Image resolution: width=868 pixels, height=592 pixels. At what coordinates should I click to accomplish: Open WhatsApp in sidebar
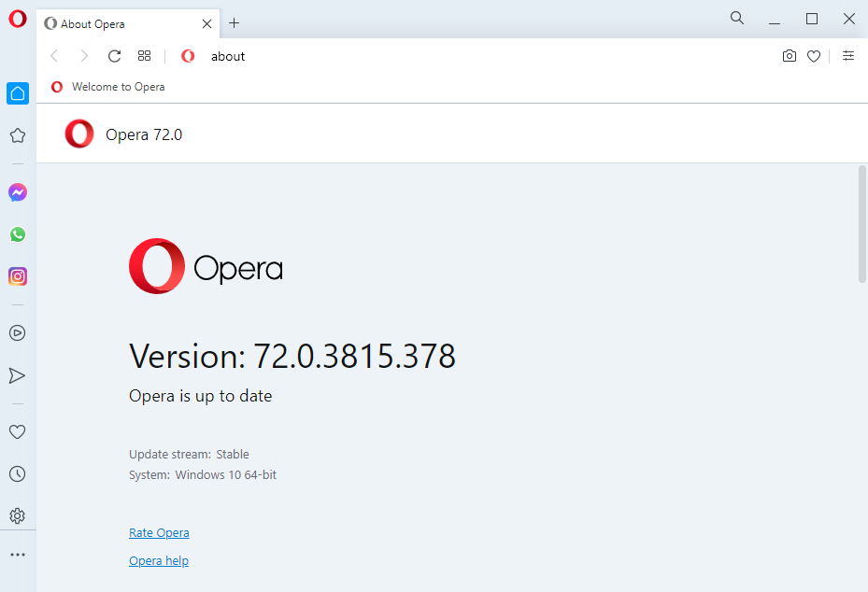[x=18, y=234]
